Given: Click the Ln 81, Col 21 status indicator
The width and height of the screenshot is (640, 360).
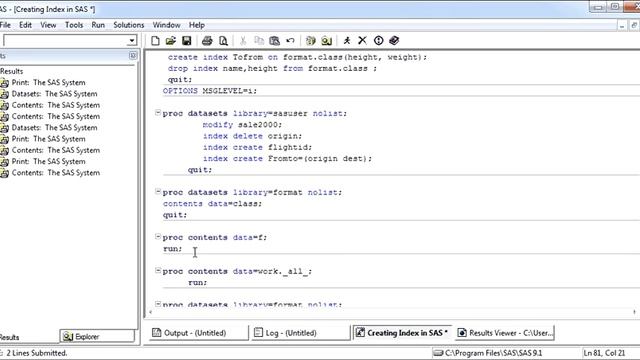Looking at the screenshot, I should [604, 353].
